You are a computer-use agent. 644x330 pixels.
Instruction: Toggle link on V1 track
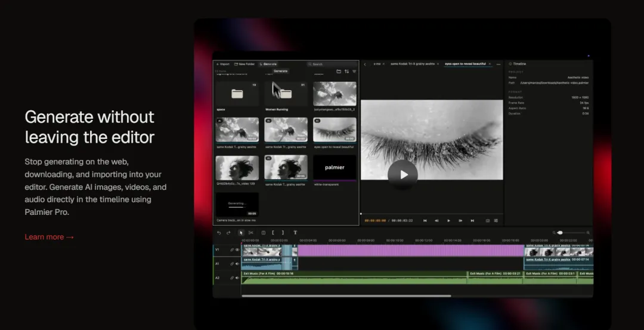click(x=231, y=250)
